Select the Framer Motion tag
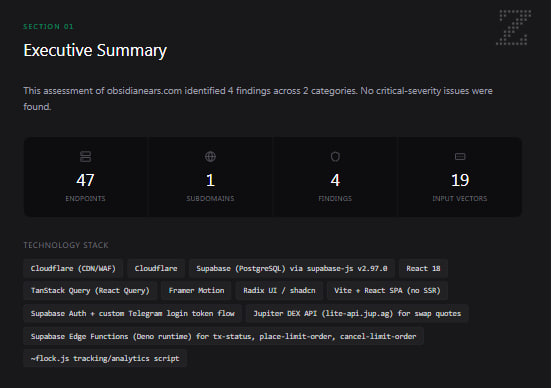The image size is (551, 388). 196,291
